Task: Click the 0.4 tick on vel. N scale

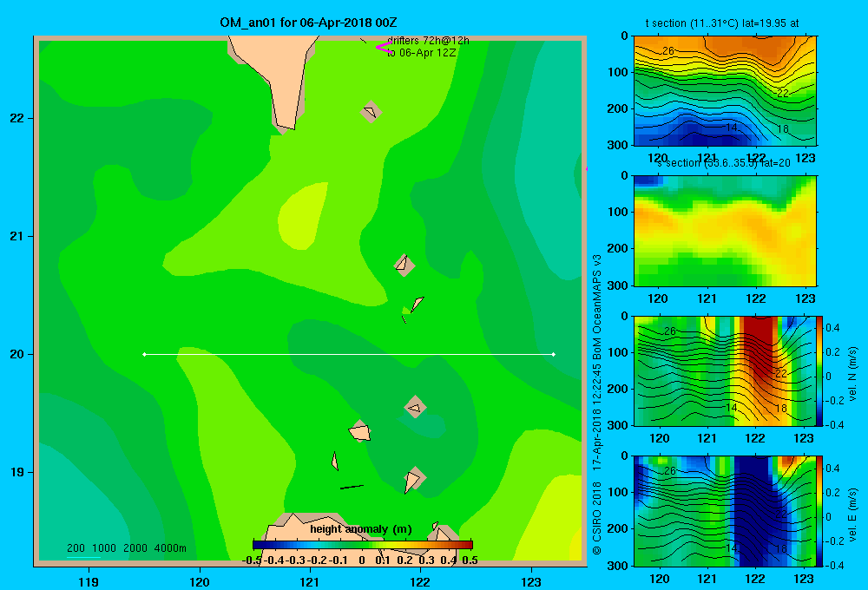Action: 832,328
